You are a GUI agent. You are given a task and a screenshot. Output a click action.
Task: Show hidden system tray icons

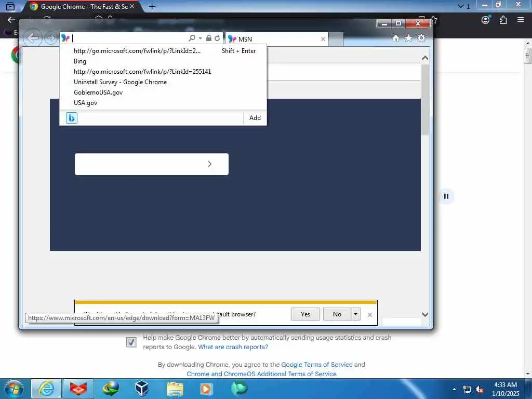pyautogui.click(x=454, y=389)
